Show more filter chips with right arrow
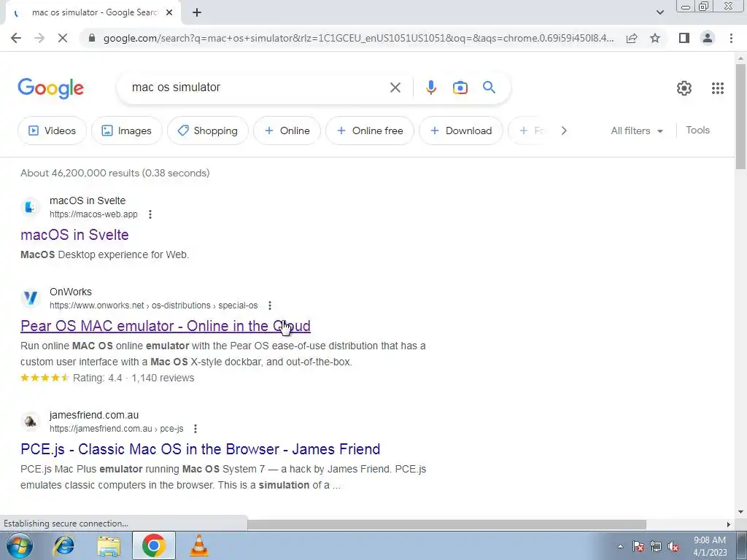747x560 pixels. pyautogui.click(x=564, y=131)
